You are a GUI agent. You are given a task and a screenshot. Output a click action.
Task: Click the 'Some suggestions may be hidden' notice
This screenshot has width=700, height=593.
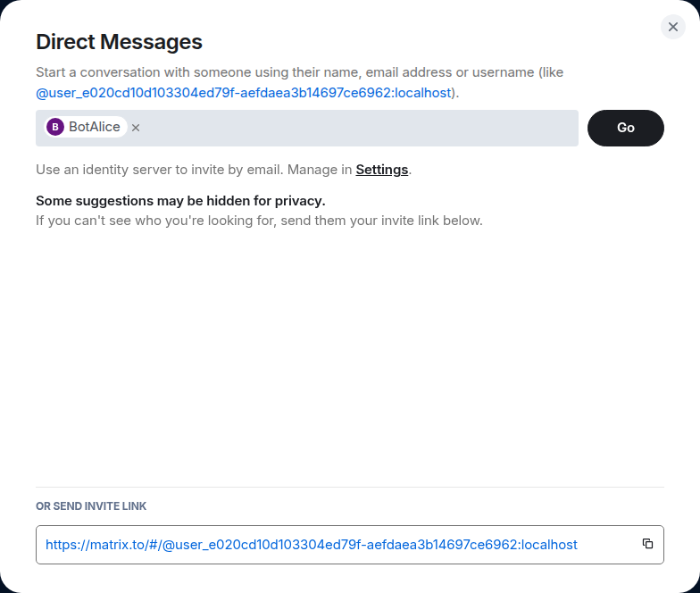[x=180, y=200]
